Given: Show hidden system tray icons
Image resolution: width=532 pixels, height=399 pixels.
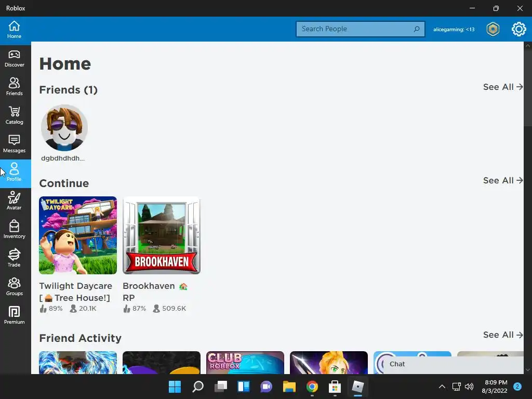Looking at the screenshot, I should [442, 387].
